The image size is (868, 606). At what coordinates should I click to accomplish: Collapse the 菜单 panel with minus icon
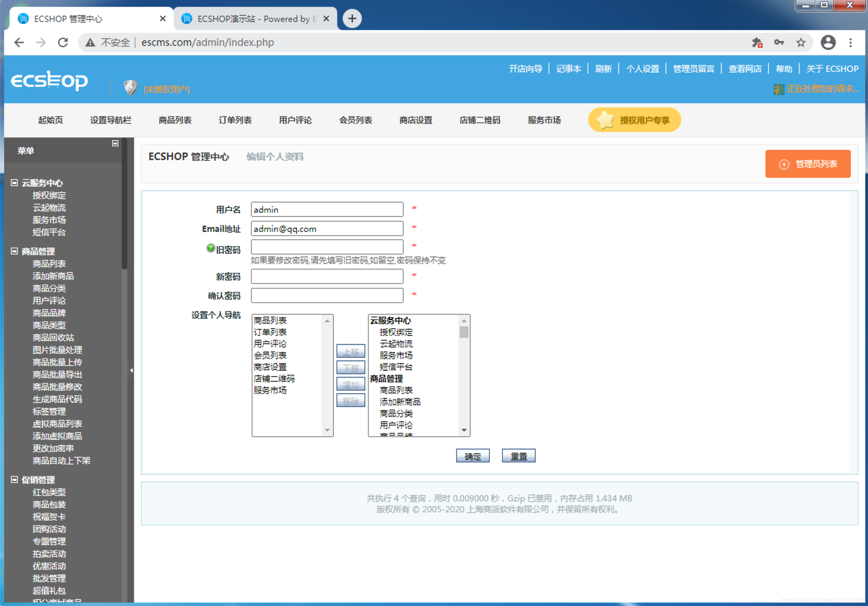[x=115, y=143]
